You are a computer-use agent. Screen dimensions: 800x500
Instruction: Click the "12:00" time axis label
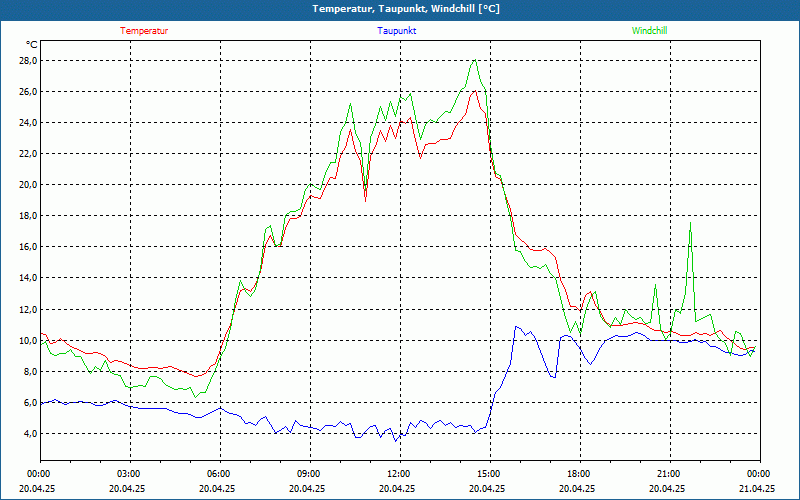point(399,474)
